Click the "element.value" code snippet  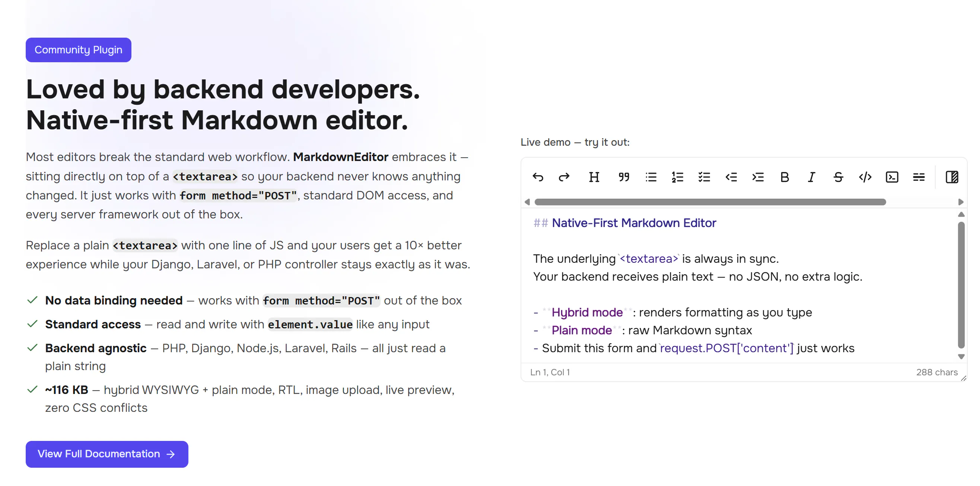click(x=310, y=325)
